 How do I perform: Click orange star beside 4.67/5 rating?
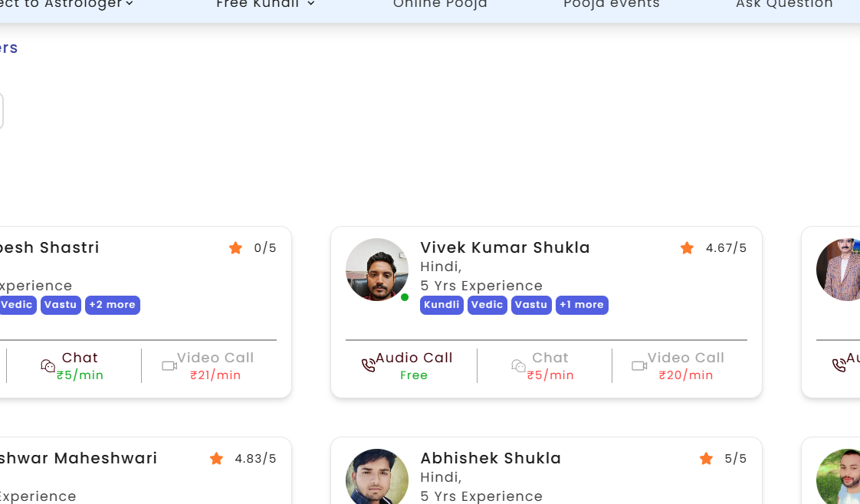[x=687, y=248]
